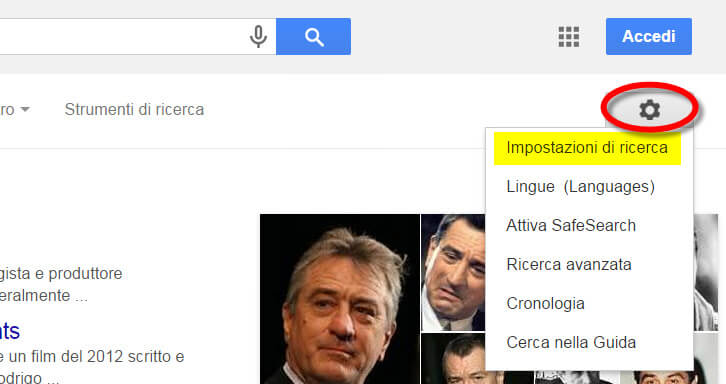
Task: Open the settings gear icon
Action: click(x=650, y=110)
